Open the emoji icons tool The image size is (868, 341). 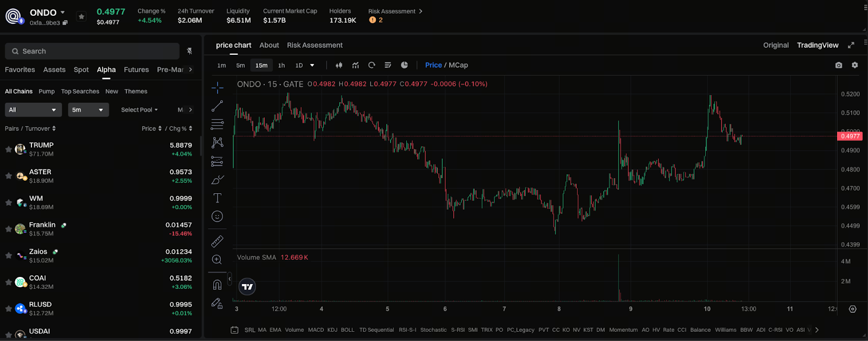217,216
